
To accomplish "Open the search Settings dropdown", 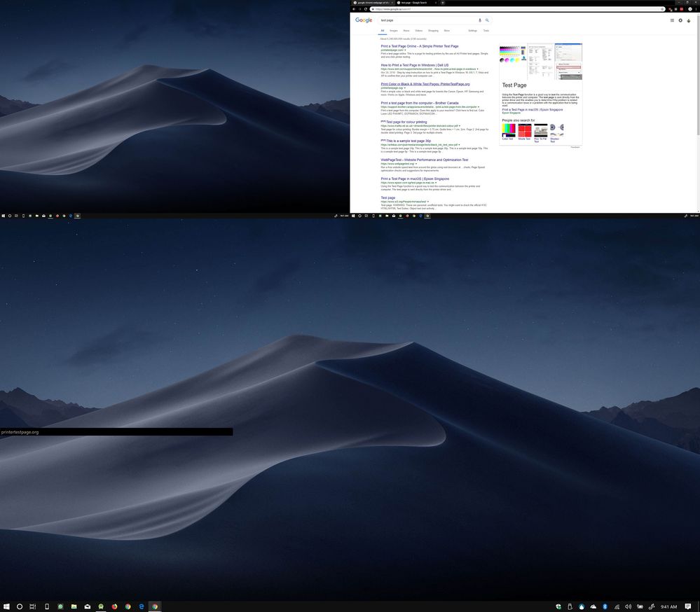I will click(473, 31).
